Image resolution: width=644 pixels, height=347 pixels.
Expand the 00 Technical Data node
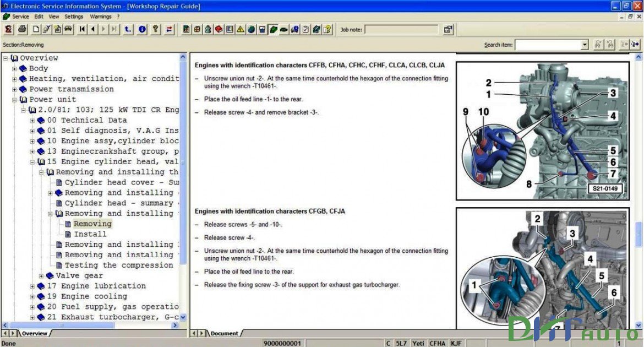point(32,121)
